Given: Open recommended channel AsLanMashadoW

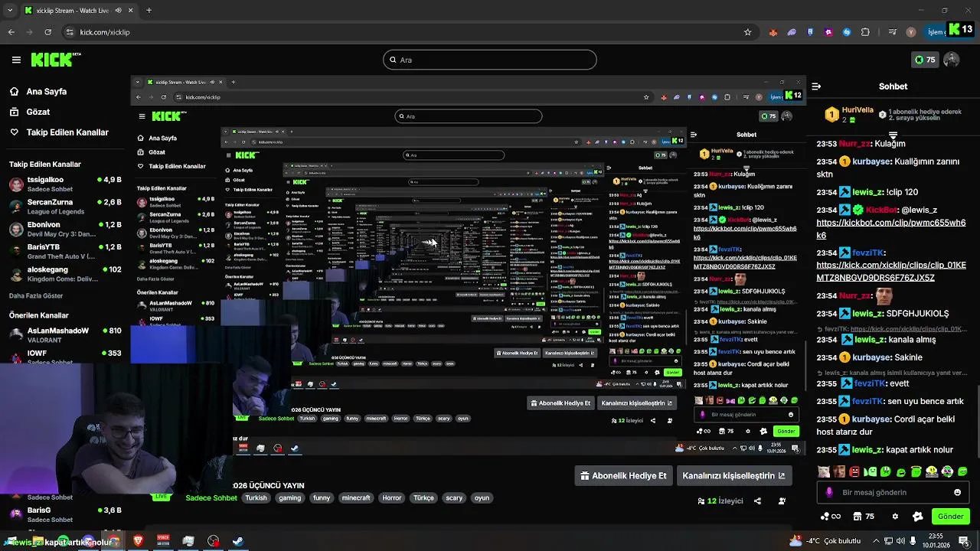Looking at the screenshot, I should click(65, 334).
